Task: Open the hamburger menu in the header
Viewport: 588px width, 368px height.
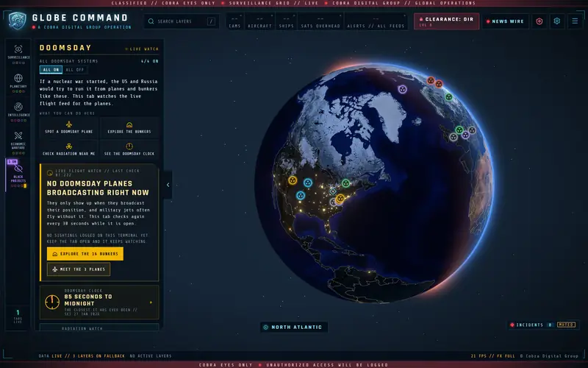Action: coord(575,21)
